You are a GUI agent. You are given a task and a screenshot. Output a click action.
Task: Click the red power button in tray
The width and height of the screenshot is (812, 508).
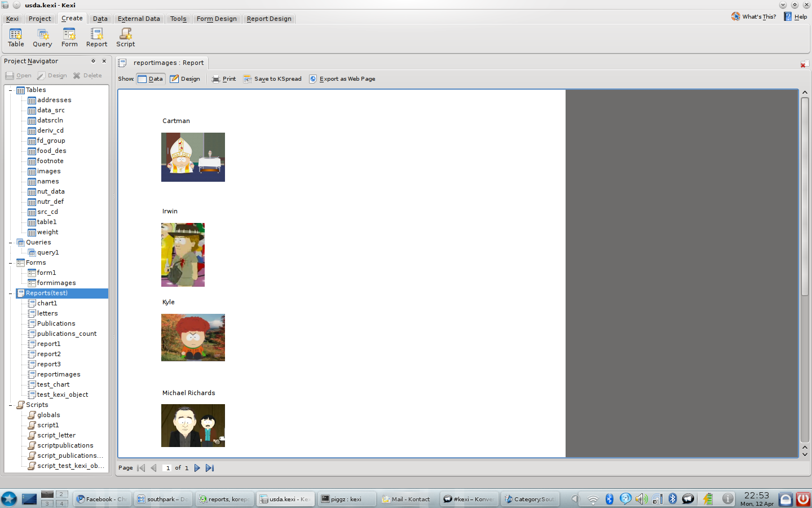tap(803, 499)
